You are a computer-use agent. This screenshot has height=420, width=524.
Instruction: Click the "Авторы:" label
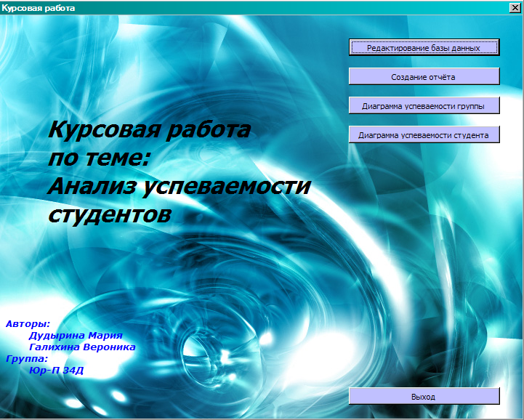[x=28, y=324]
